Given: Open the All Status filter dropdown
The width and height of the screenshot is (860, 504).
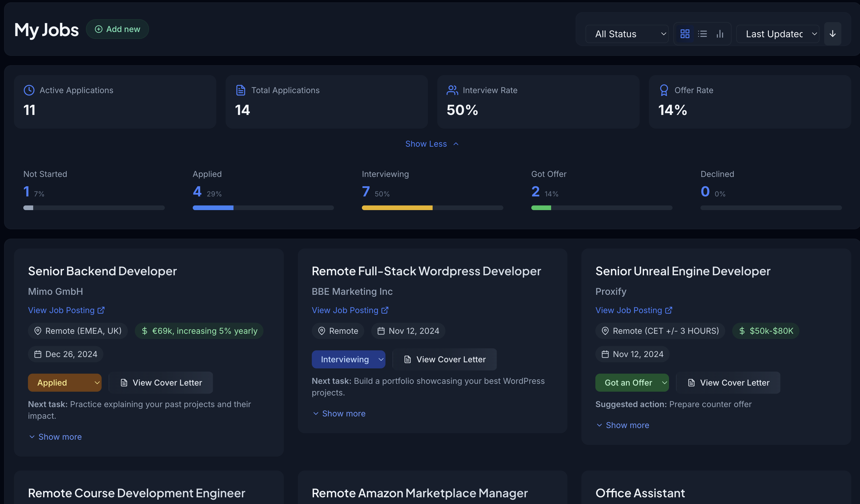Looking at the screenshot, I should pos(627,34).
